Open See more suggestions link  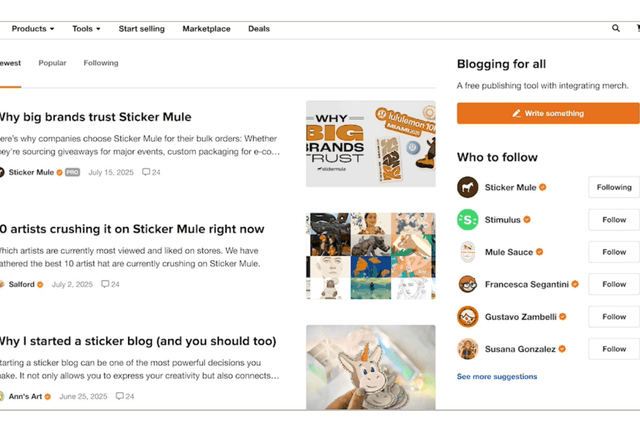point(497,377)
